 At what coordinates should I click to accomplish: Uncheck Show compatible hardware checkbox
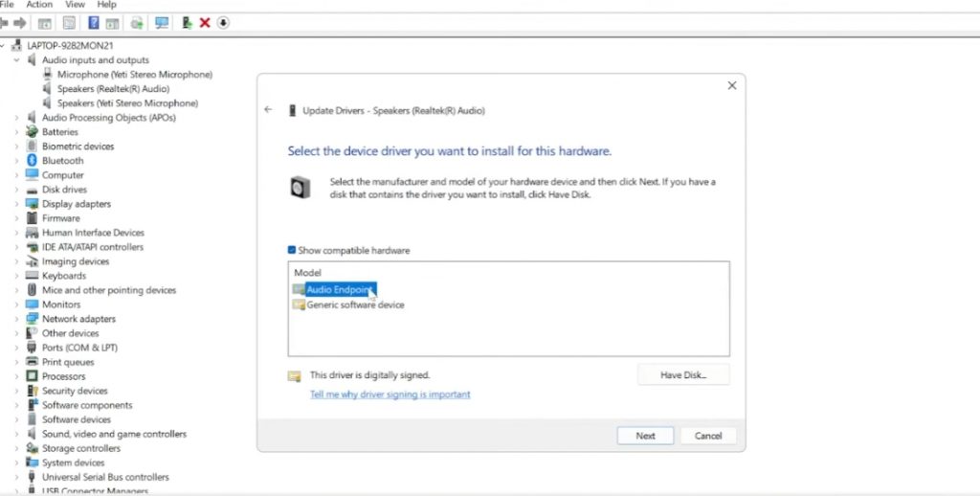tap(291, 250)
